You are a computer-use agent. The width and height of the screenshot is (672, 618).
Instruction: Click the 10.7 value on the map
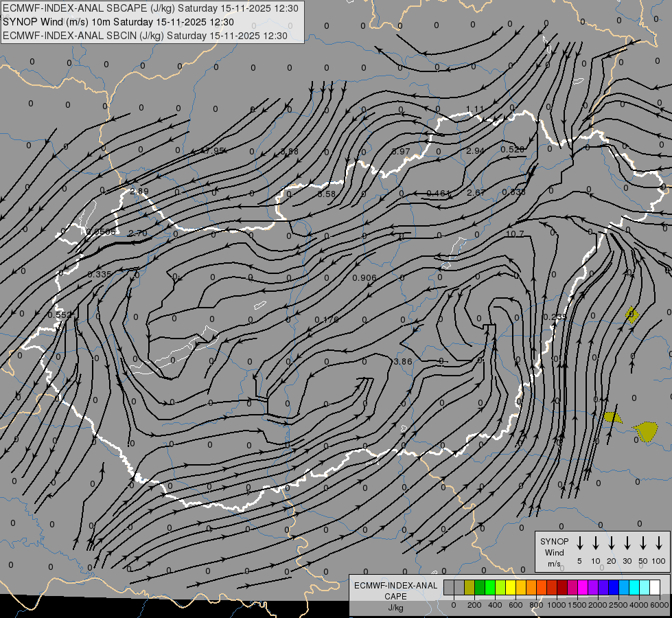515,233
